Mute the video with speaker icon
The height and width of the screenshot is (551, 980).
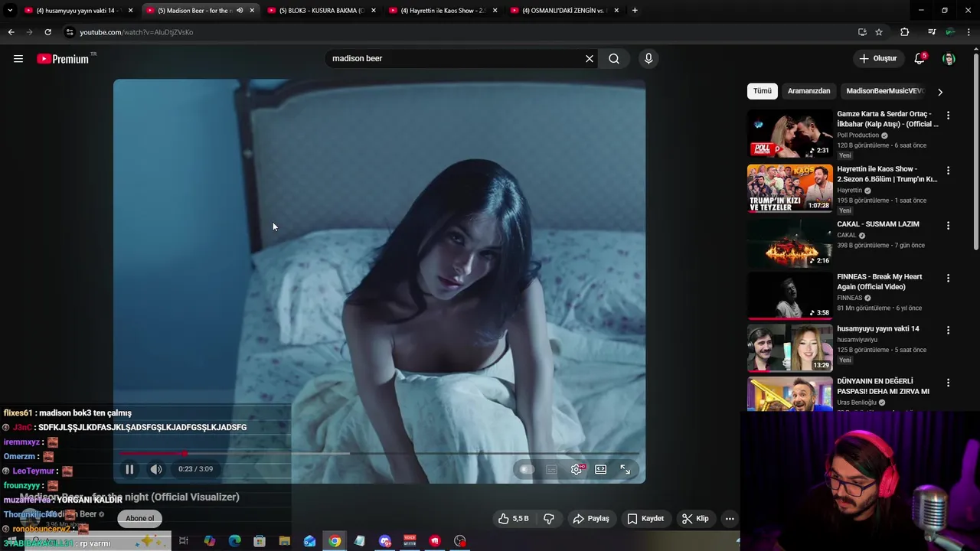point(156,469)
